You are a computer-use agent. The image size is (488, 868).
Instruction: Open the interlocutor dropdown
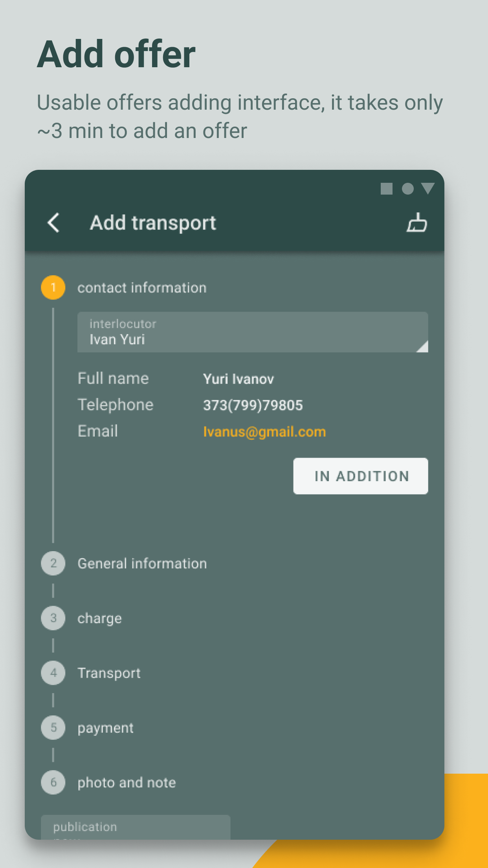[253, 332]
